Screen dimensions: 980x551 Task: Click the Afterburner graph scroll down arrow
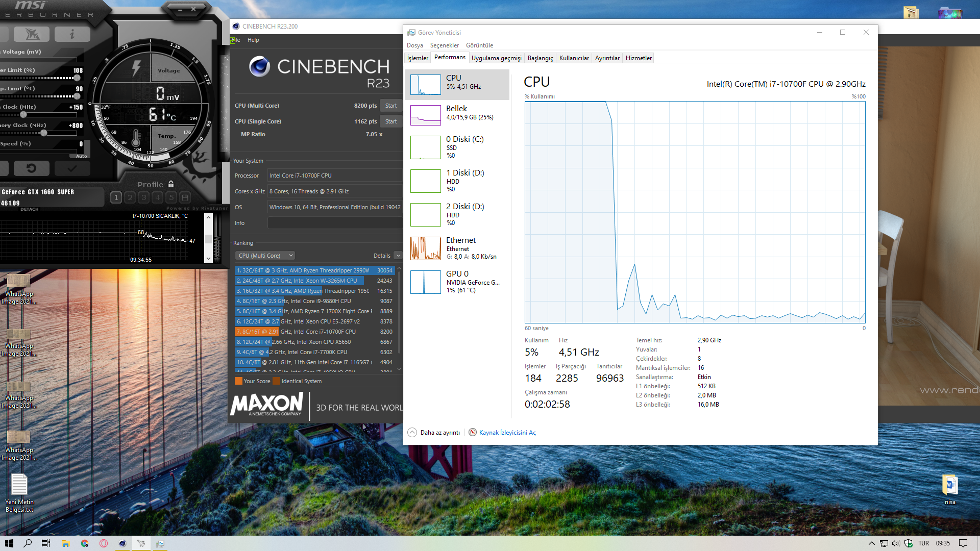coord(208,259)
